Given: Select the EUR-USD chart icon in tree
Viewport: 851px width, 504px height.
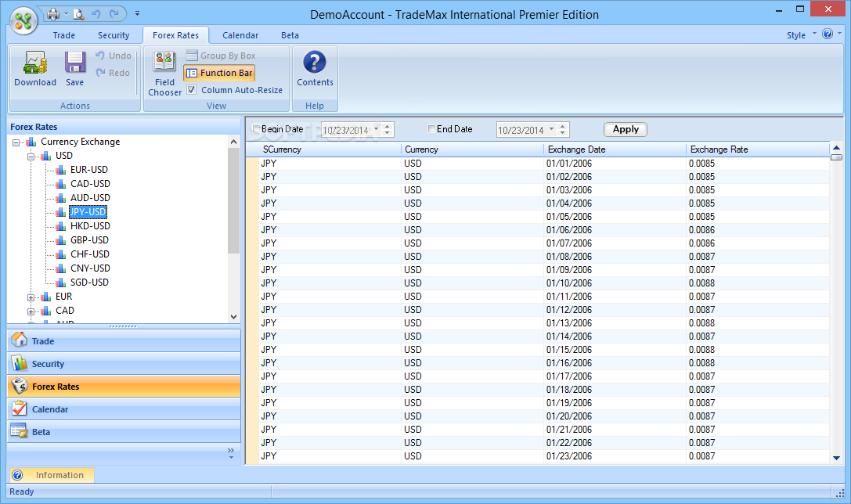Looking at the screenshot, I should pyautogui.click(x=61, y=170).
